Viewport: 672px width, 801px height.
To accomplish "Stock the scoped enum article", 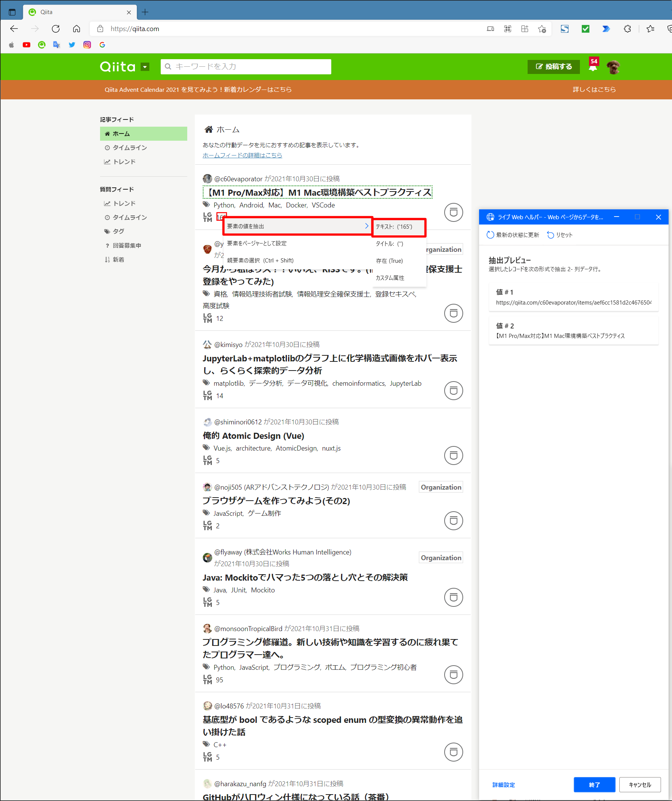I will (454, 752).
